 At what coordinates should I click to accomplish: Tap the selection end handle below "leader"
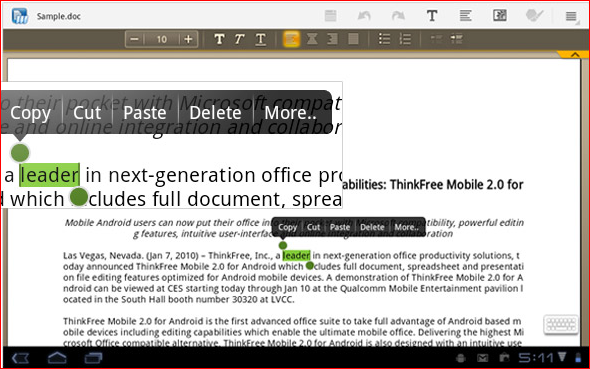coord(310,266)
